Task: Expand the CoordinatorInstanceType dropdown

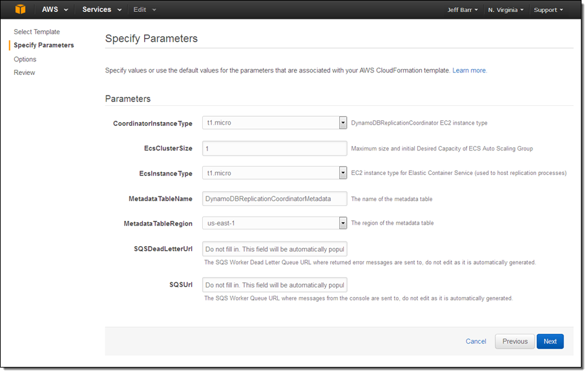Action: pos(275,123)
